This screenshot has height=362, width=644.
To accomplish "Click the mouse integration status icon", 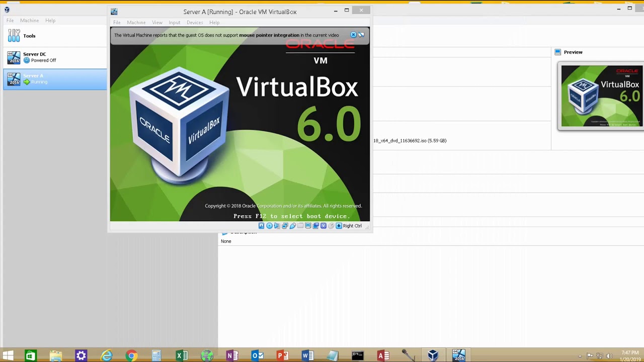I will (x=331, y=226).
